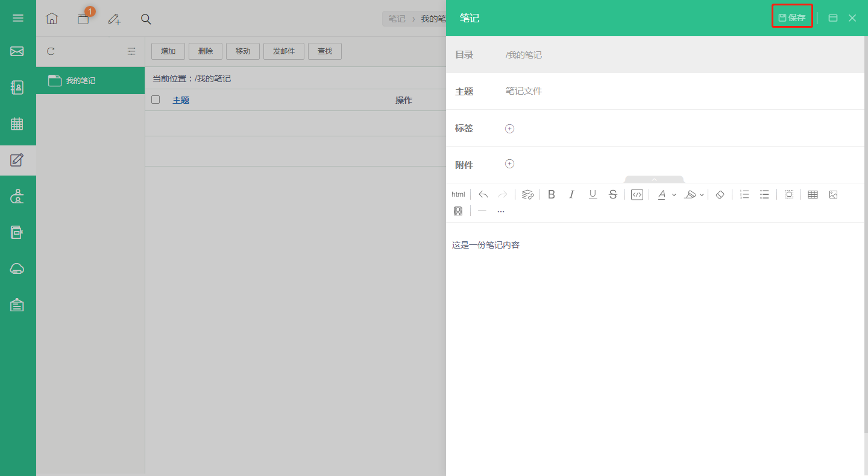Viewport: 868px width, 476px height.
Task: Open folder list settings sliders icon
Action: click(x=131, y=51)
